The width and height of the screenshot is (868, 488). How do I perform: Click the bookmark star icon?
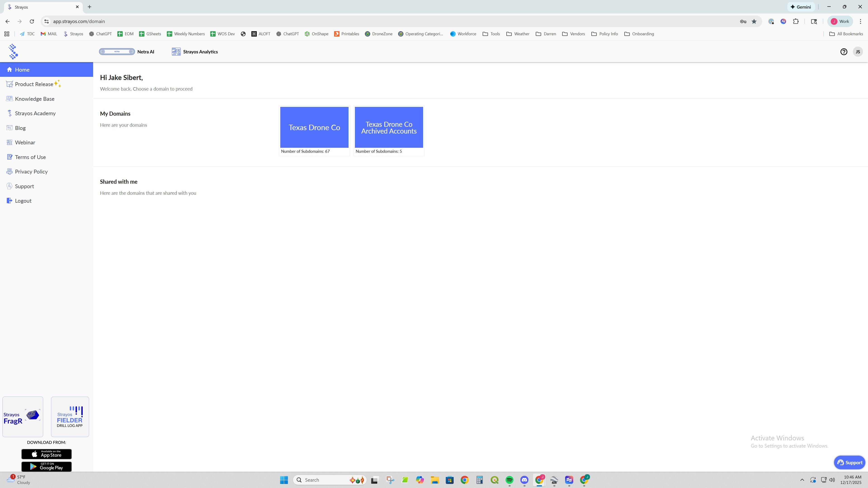(754, 21)
